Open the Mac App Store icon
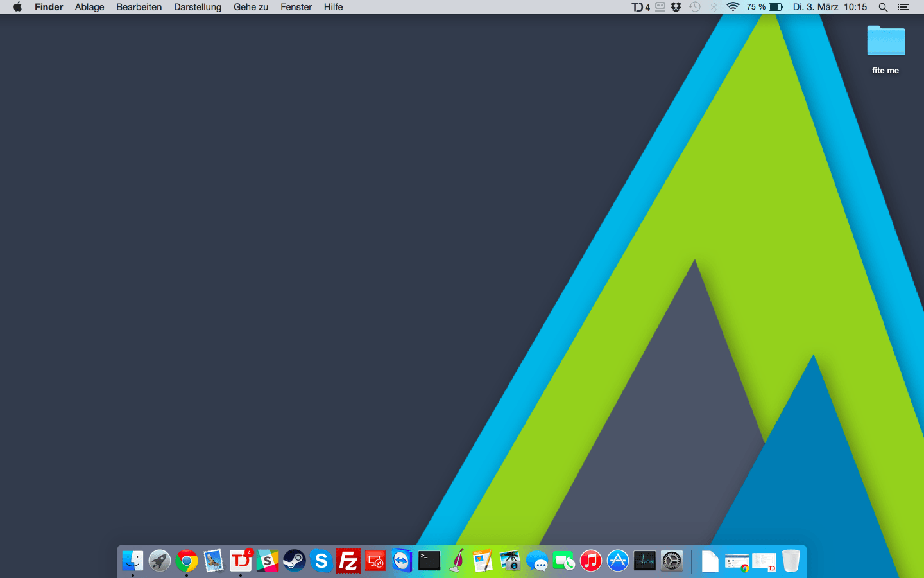This screenshot has width=924, height=578. click(x=618, y=561)
